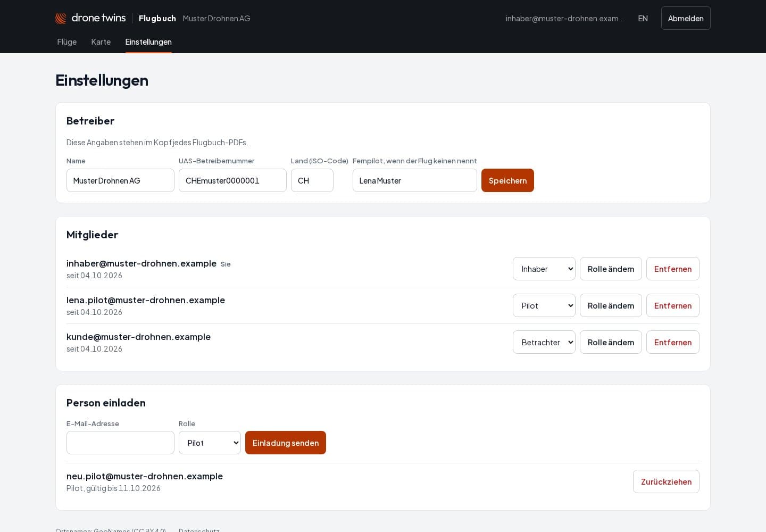Focus the UAS-Betreibernummer field
Screen dimensions: 766x532
[232, 180]
